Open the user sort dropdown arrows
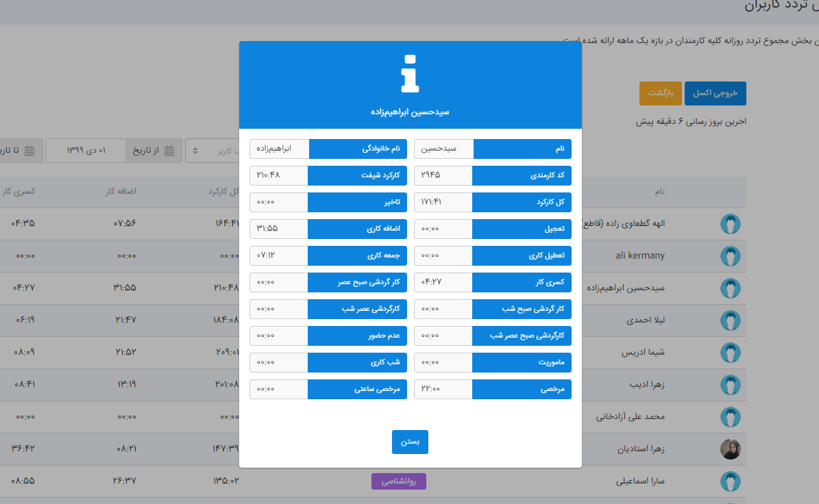Image resolution: width=819 pixels, height=504 pixels. click(195, 151)
